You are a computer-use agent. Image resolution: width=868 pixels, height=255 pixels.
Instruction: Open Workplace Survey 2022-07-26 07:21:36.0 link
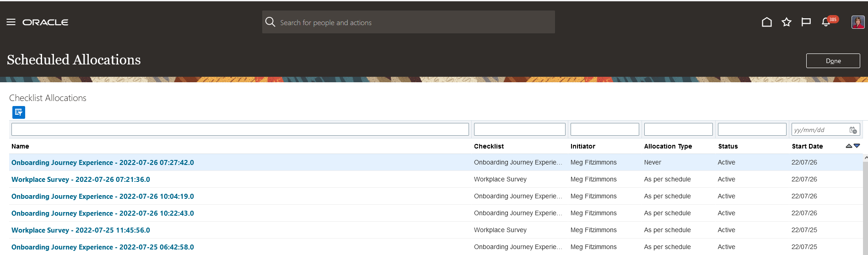click(x=81, y=180)
